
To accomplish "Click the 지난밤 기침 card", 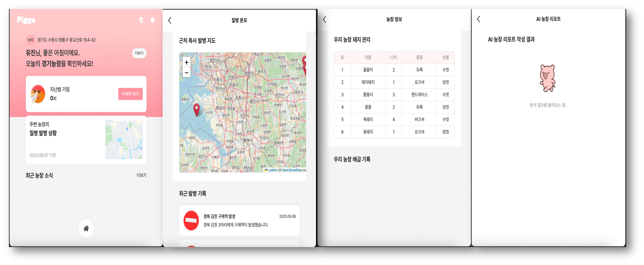I will pos(86,94).
